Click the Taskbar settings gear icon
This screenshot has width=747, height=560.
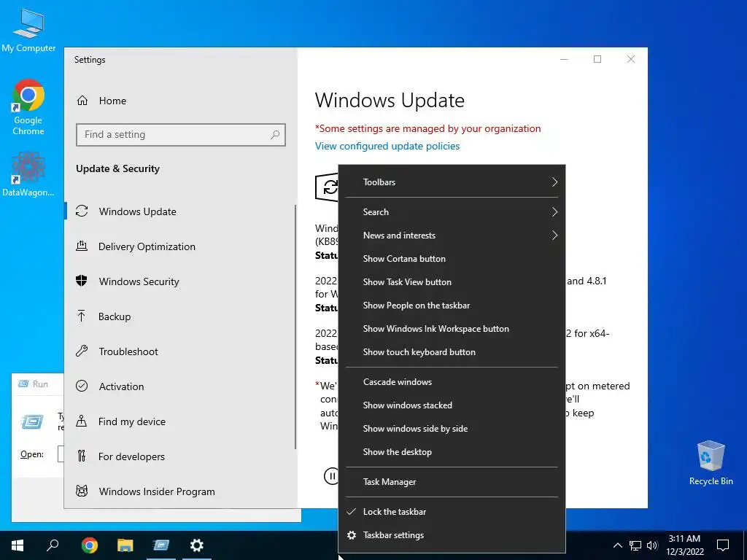pyautogui.click(x=352, y=534)
